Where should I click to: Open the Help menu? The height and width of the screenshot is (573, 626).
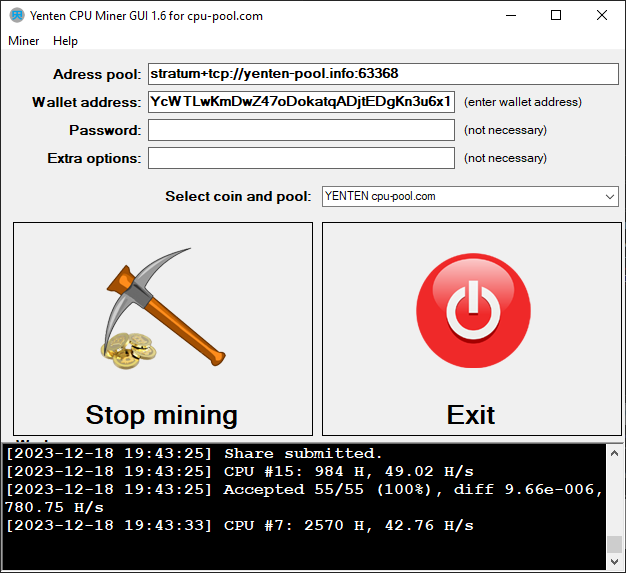65,41
